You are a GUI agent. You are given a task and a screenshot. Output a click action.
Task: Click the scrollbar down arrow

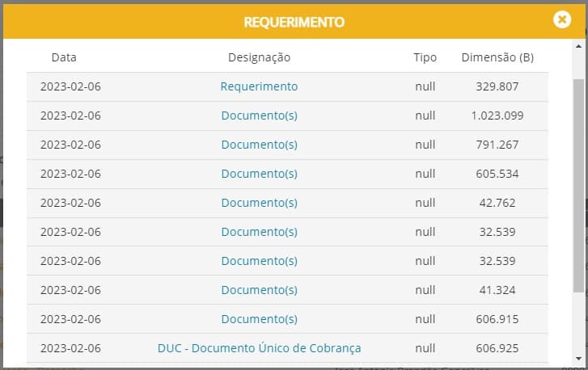click(x=577, y=357)
